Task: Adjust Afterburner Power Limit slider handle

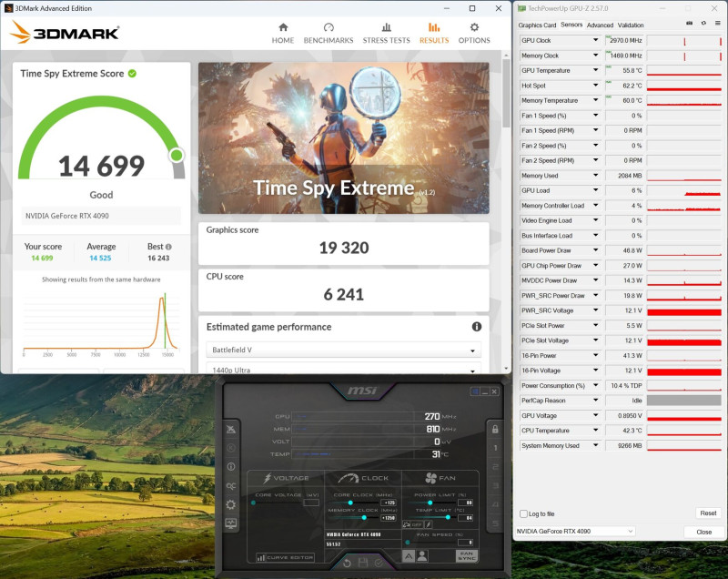Action: point(430,503)
